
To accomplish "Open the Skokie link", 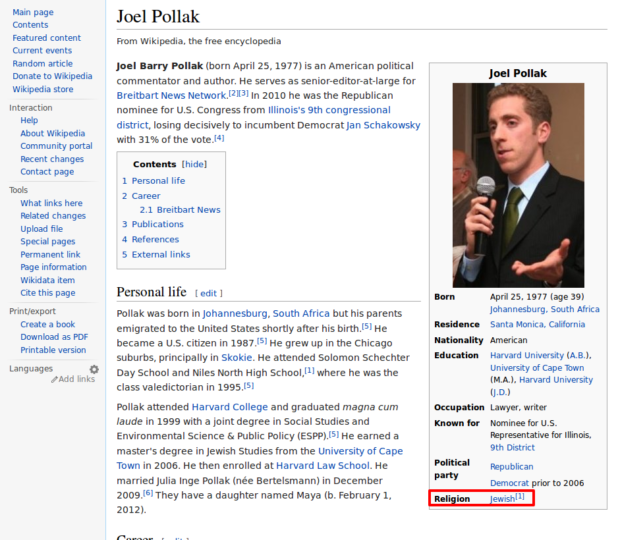I will (x=236, y=358).
